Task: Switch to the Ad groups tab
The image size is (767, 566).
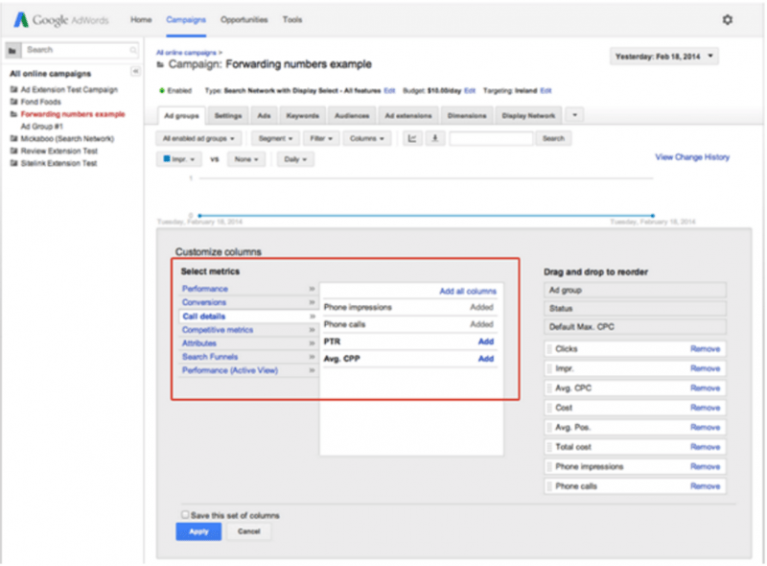Action: pyautogui.click(x=181, y=115)
